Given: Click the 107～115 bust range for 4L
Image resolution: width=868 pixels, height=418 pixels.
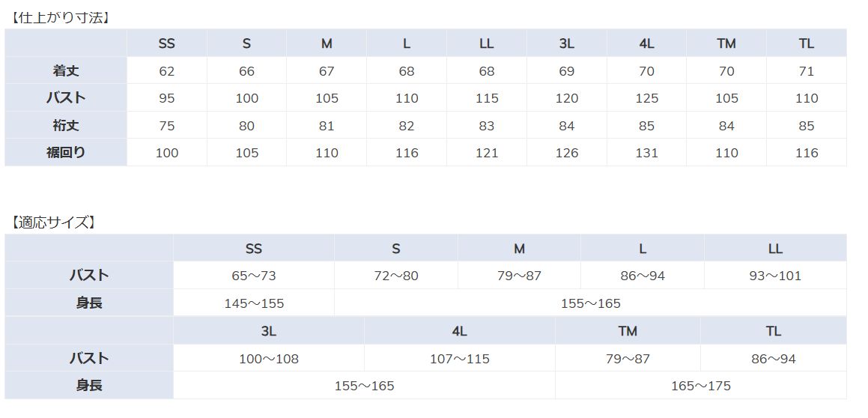Looking at the screenshot, I should coord(460,358).
